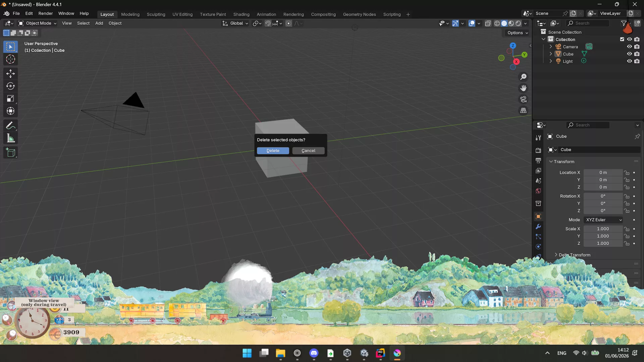Switch to the Shading workspace tab
Screen dimensions: 644x362
(x=241, y=14)
